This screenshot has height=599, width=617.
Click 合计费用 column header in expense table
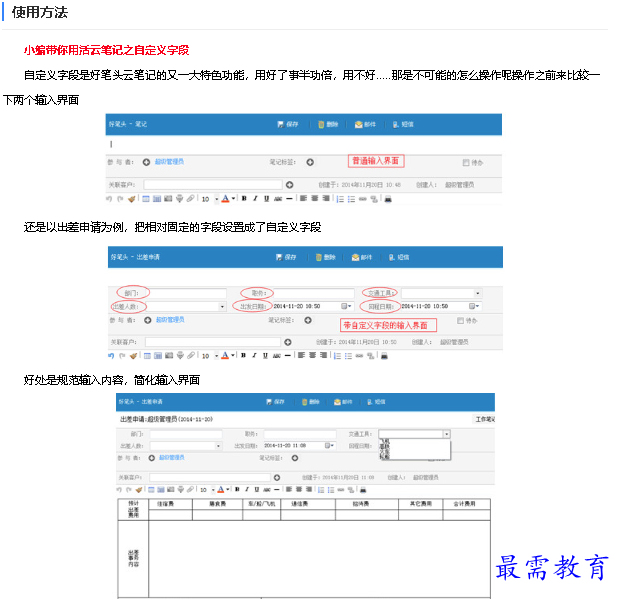point(464,504)
